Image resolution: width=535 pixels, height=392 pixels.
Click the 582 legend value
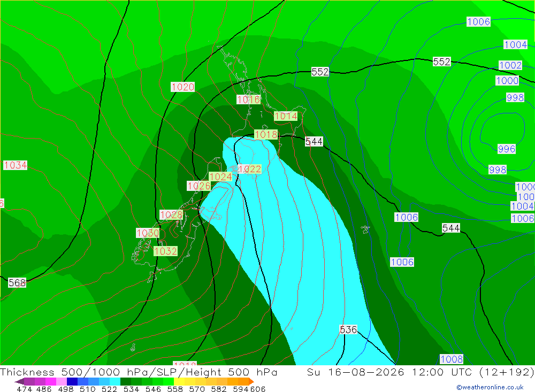pyautogui.click(x=219, y=389)
